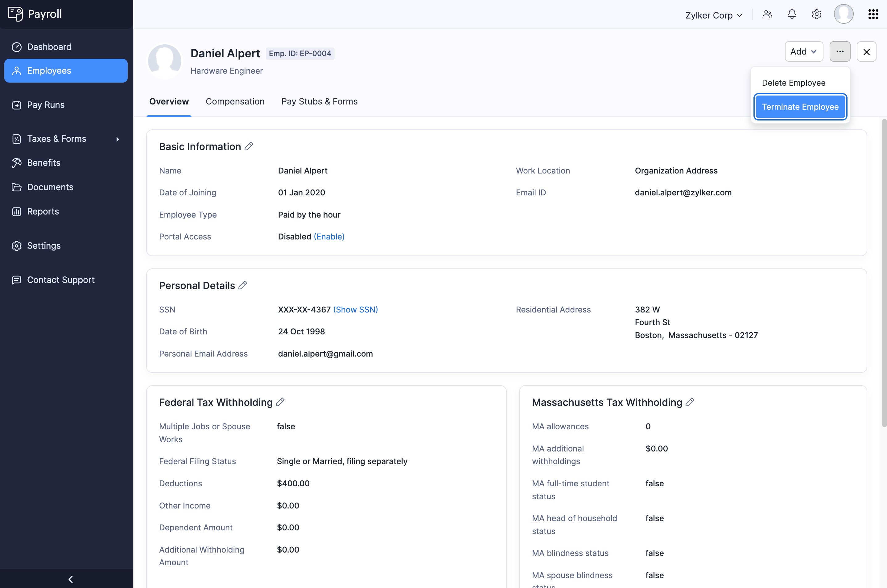Go to Pay Runs in sidebar
Screen dimensions: 887x588
46,105
